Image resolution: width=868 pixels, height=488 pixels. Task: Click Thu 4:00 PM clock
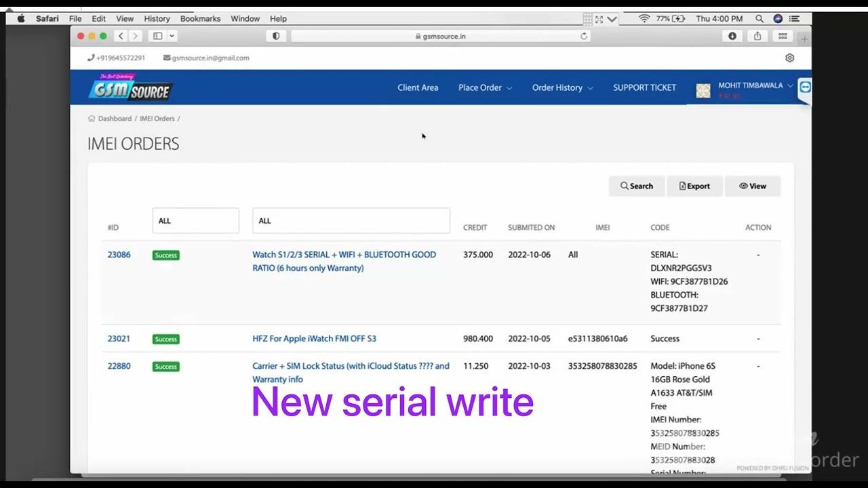719,19
